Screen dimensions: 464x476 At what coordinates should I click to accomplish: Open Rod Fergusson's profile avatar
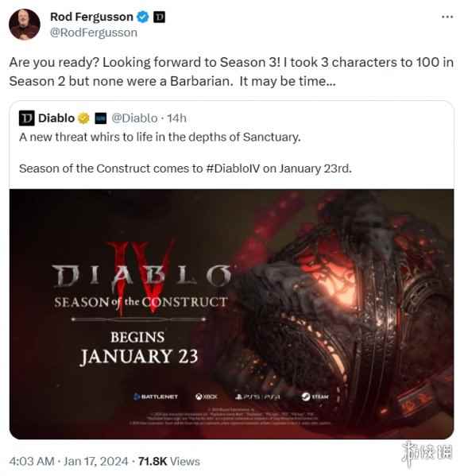[25, 25]
